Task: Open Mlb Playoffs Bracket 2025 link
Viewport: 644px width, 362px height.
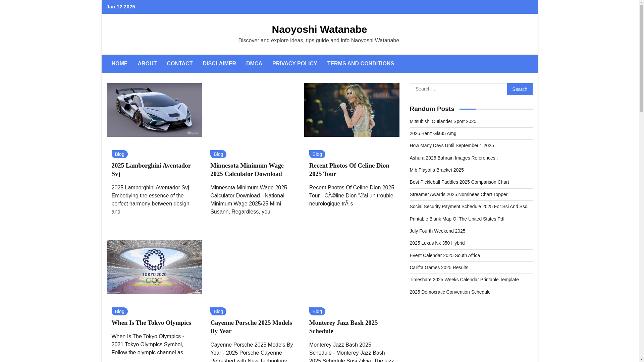Action: point(437,170)
